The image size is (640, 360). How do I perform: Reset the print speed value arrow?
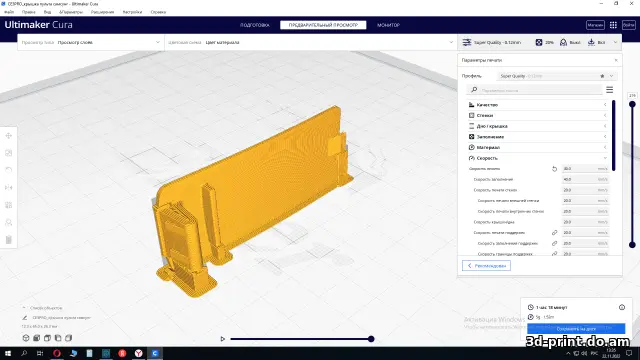554,169
